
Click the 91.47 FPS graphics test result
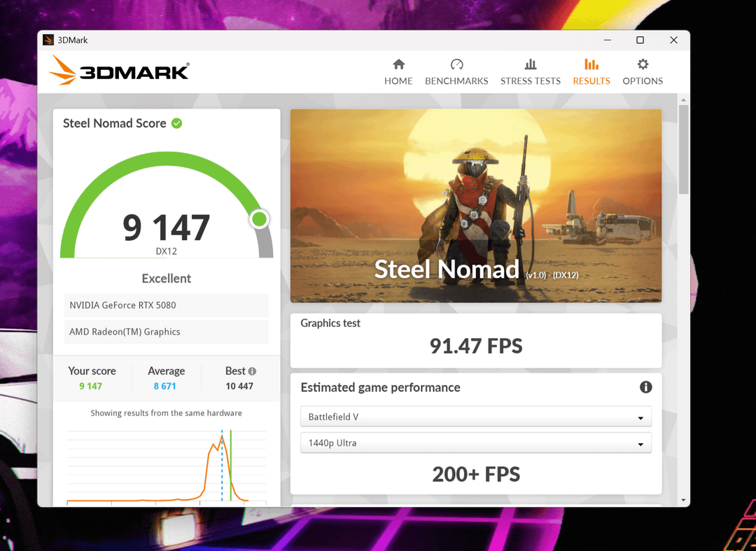tap(476, 346)
